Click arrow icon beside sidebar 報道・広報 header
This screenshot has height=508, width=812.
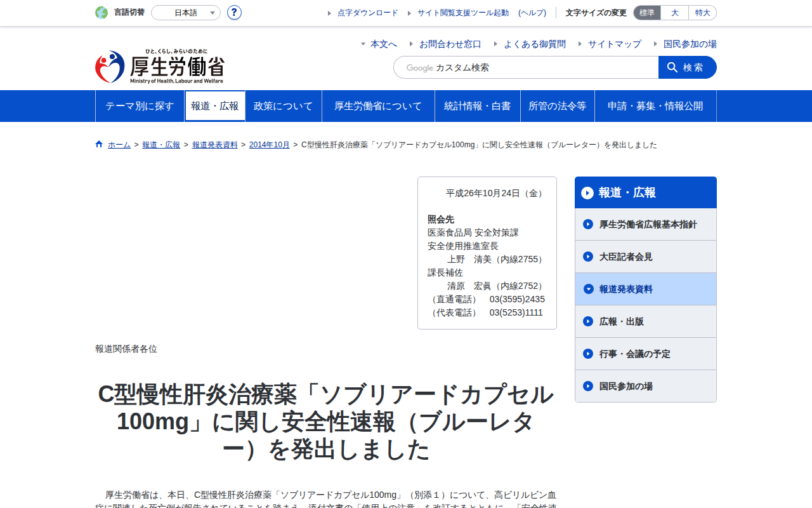pos(587,192)
